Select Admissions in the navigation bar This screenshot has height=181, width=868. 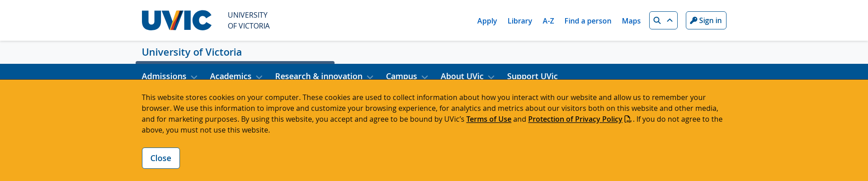tap(164, 76)
